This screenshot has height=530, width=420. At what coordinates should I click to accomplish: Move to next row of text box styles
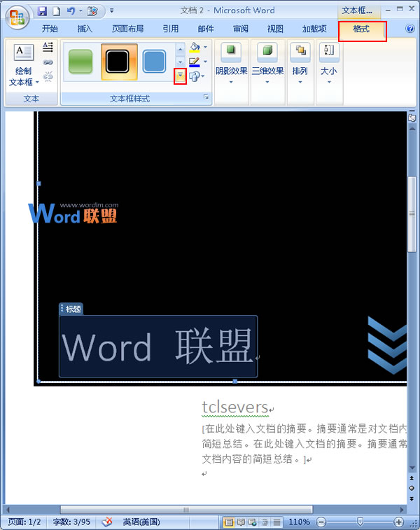pyautogui.click(x=180, y=62)
